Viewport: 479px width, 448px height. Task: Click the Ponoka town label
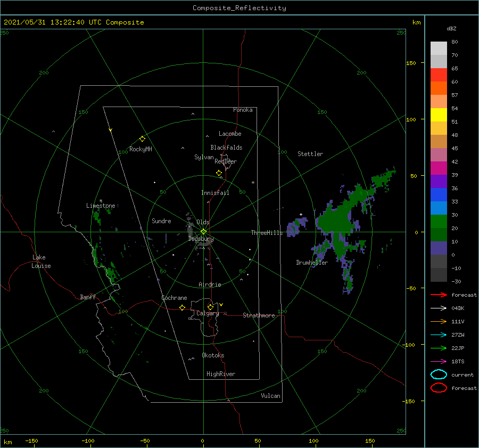[x=243, y=110]
